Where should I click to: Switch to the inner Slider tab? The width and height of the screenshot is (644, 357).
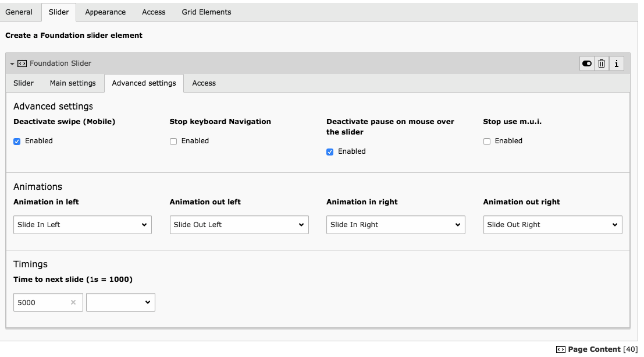click(23, 83)
